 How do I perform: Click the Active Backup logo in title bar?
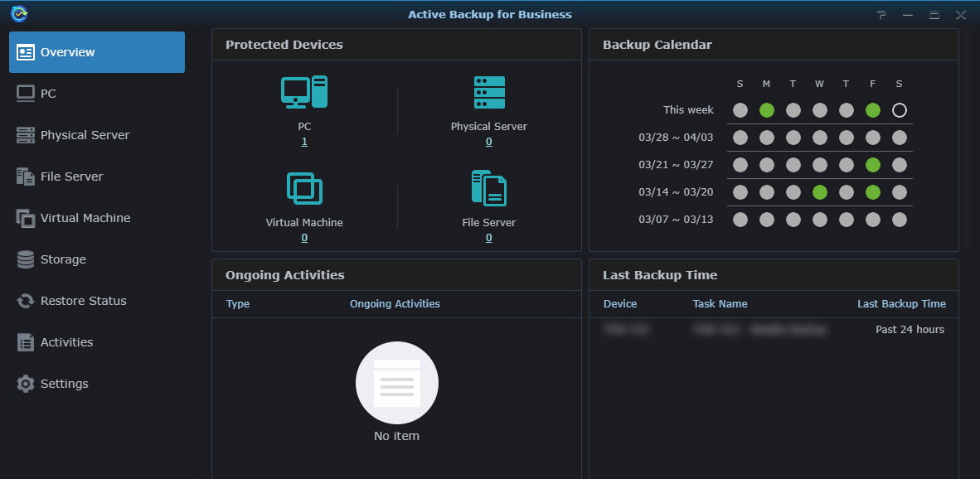(19, 14)
